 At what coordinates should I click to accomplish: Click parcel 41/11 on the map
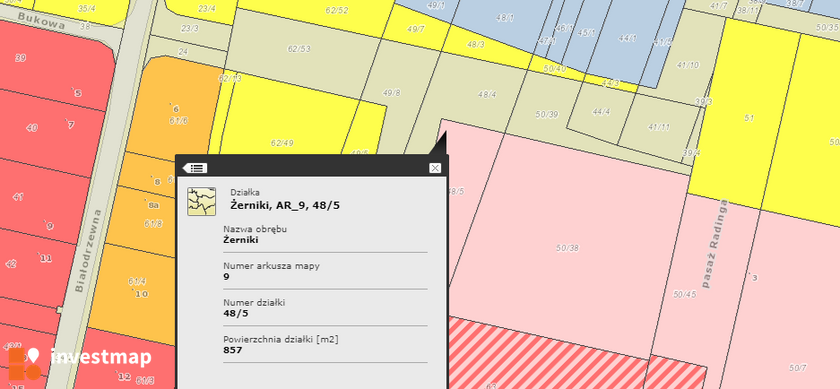tap(659, 127)
